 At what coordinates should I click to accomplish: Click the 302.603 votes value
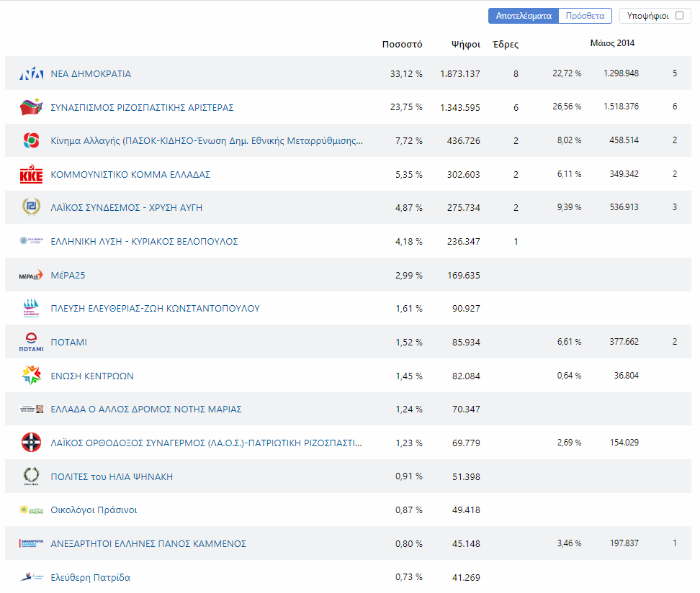point(464,174)
